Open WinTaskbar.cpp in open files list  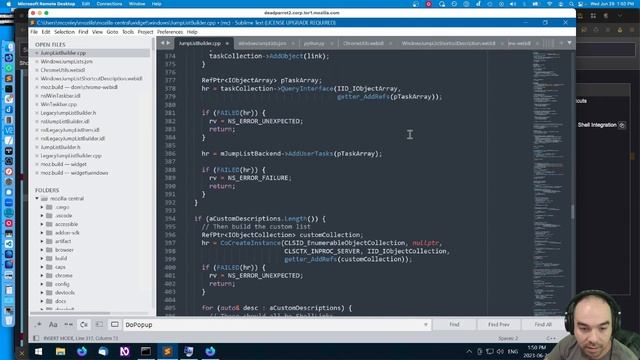coord(58,104)
